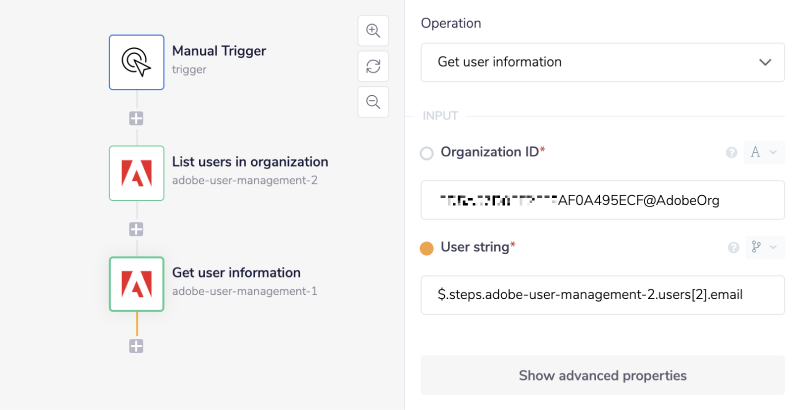The width and height of the screenshot is (800, 410).
Task: Reset the canvas view with refresh icon
Action: pos(373,66)
